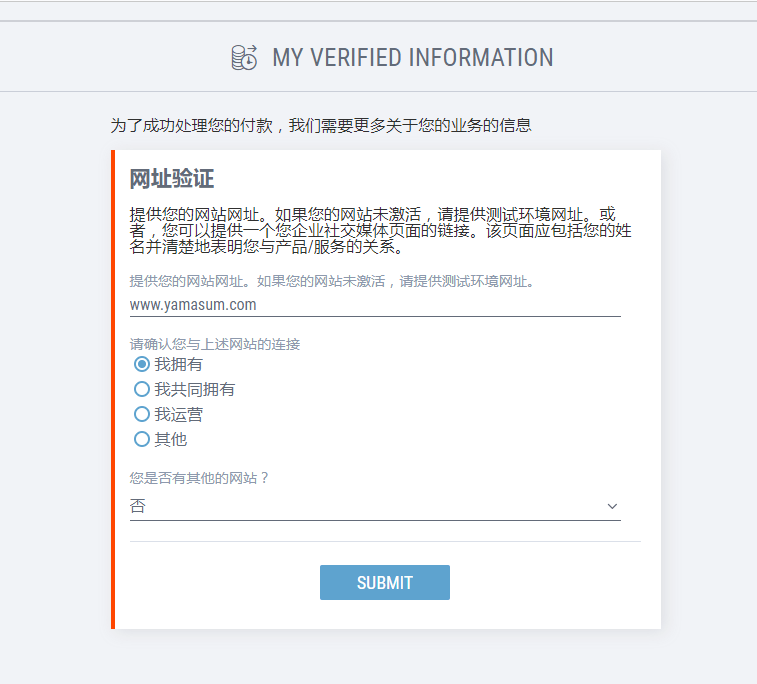Pick the 我运营 radio option
Screen dimensions: 757x684
(x=142, y=414)
